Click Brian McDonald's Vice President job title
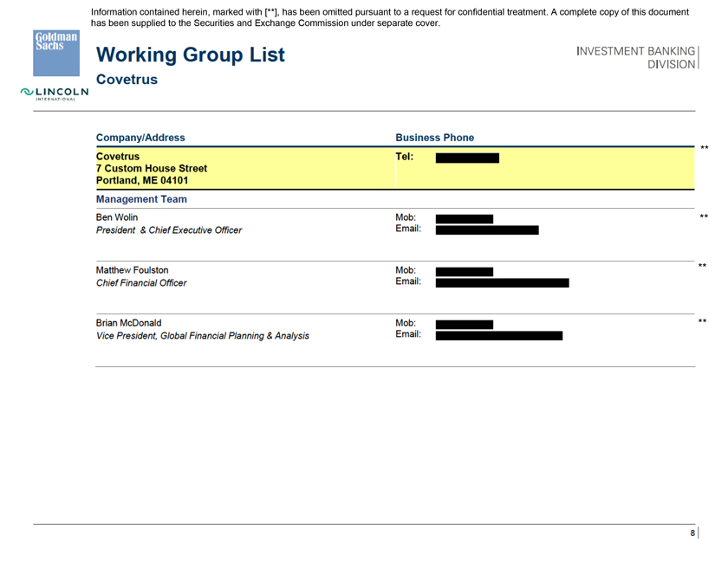The image size is (728, 562). [x=202, y=335]
